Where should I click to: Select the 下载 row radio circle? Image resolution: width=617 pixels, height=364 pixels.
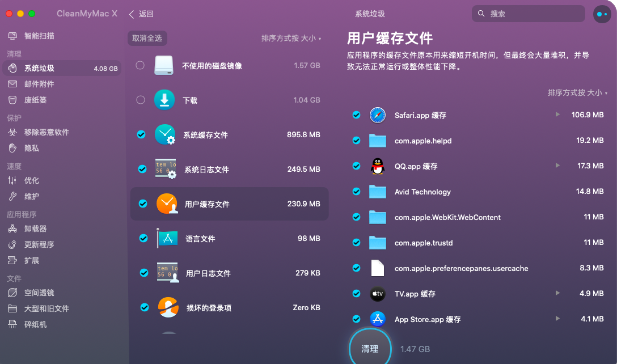tap(141, 100)
